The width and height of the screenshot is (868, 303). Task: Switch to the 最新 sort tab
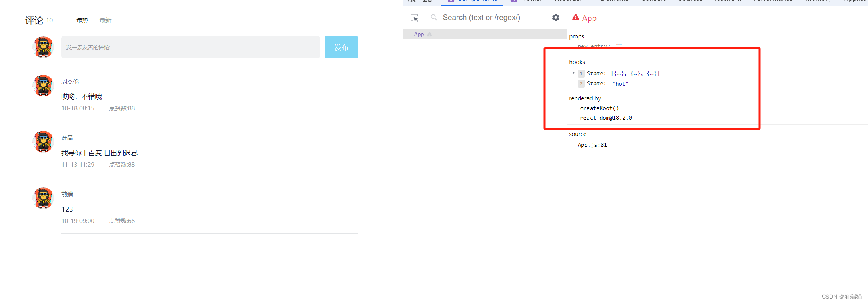(105, 20)
